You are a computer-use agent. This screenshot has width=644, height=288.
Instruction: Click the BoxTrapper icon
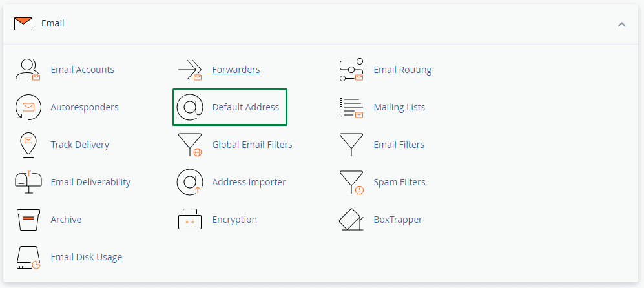tap(351, 220)
